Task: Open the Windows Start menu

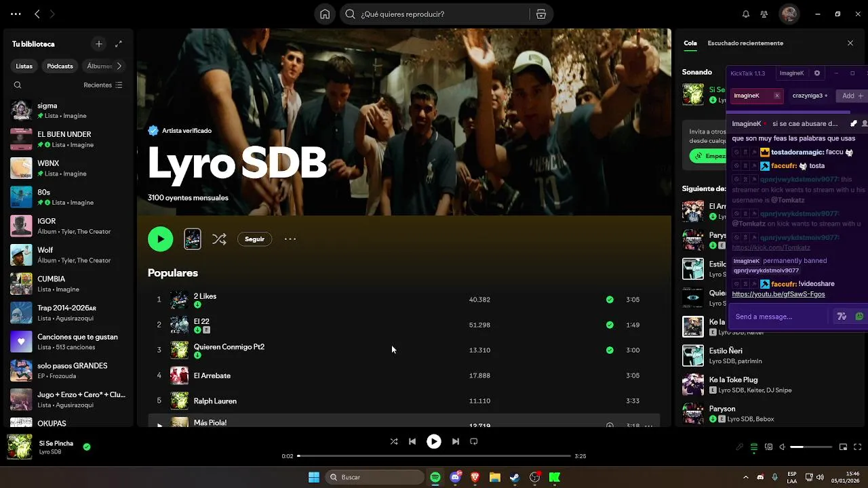Action: coord(314,477)
